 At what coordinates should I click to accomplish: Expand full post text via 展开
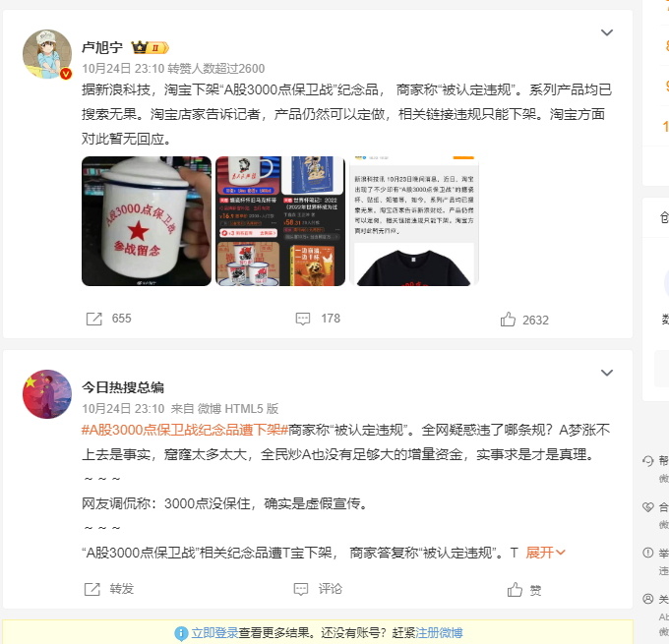(x=545, y=553)
